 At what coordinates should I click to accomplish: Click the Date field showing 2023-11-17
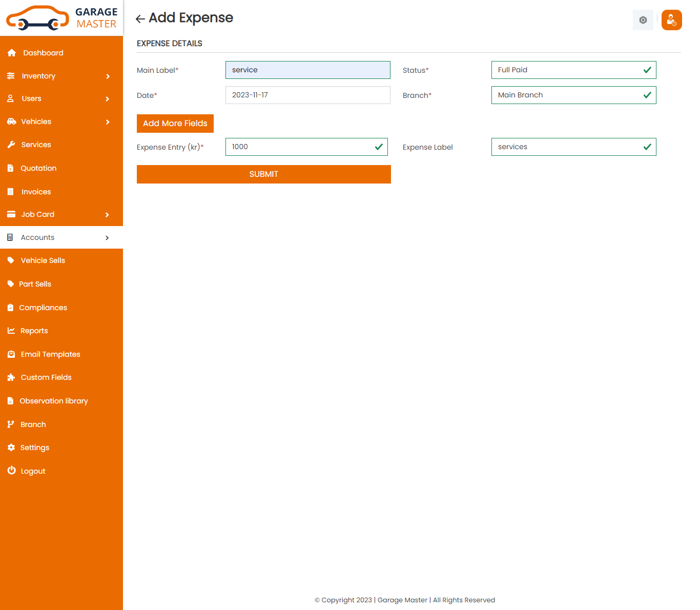point(307,95)
